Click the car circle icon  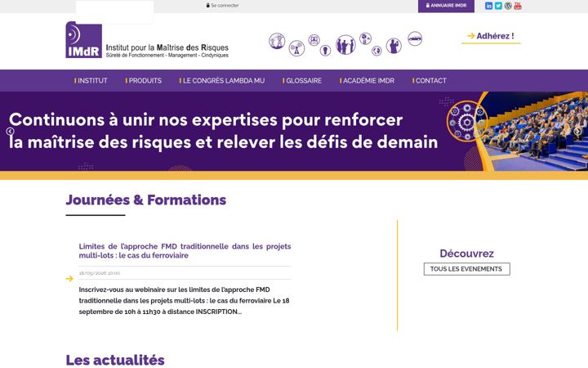point(415,38)
